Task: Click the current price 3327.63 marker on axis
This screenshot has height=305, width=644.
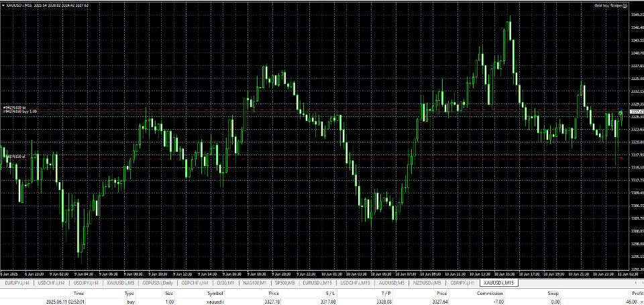Action: pyautogui.click(x=637, y=112)
